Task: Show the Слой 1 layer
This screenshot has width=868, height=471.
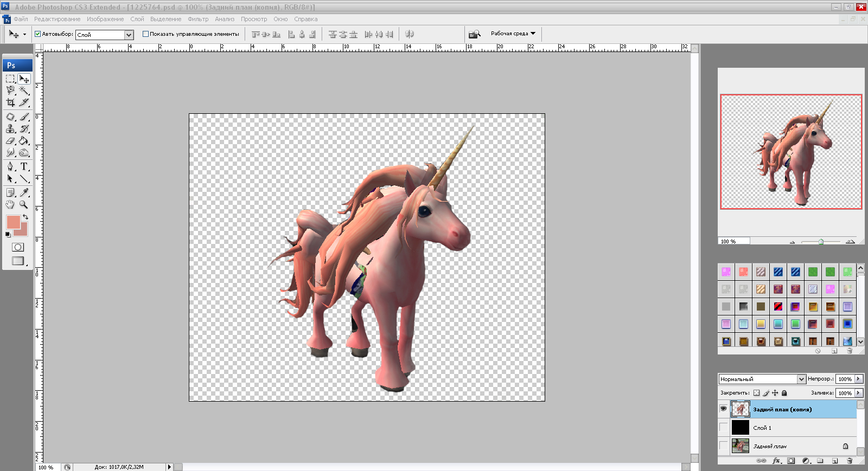Action: tap(723, 427)
